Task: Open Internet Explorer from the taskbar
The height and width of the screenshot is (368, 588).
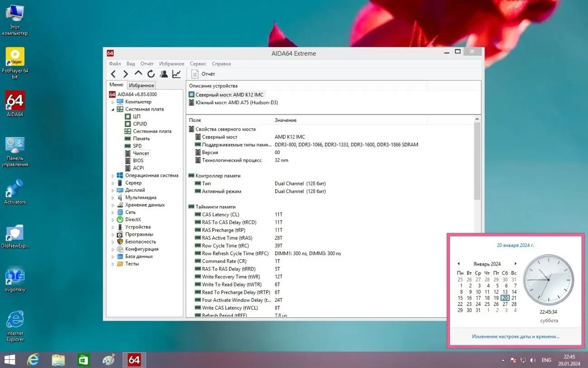Action: [x=33, y=359]
